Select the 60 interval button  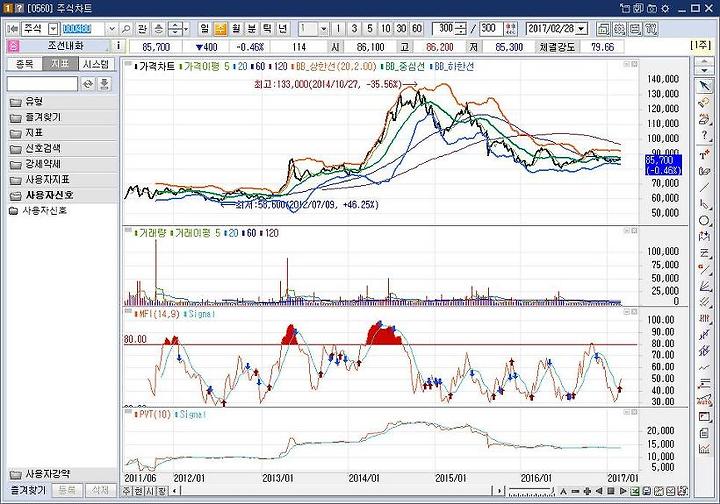point(417,29)
